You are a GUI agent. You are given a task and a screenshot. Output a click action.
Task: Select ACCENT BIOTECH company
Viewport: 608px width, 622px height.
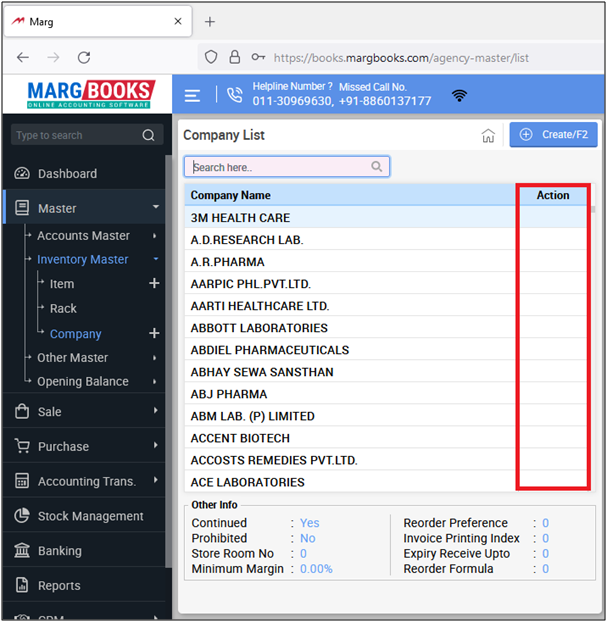point(386,438)
